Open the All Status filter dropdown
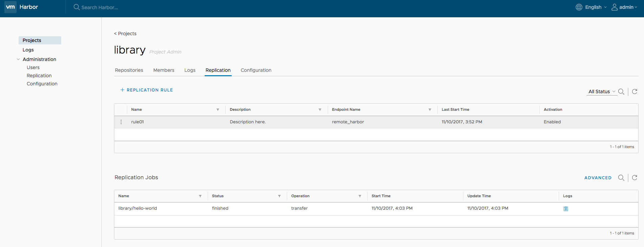 click(602, 91)
